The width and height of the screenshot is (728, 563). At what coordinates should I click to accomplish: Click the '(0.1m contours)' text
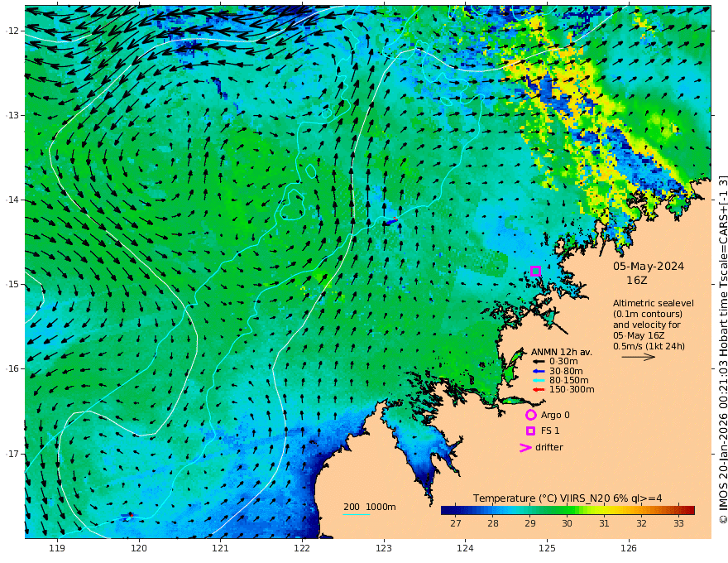pos(648,314)
